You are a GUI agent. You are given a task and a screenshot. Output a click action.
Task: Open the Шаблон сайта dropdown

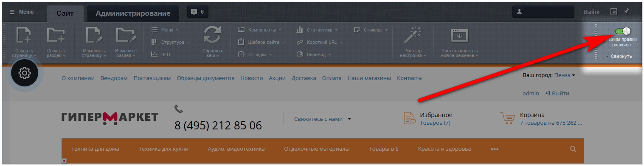(x=261, y=42)
